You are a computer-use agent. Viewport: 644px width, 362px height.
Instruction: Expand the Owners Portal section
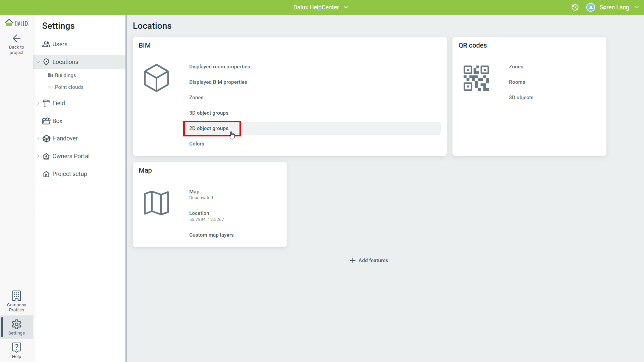(38, 156)
